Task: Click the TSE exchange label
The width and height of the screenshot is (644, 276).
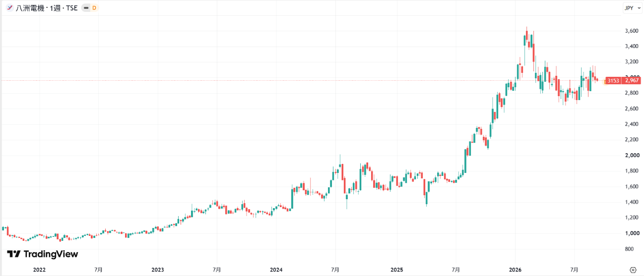Action: (71, 8)
